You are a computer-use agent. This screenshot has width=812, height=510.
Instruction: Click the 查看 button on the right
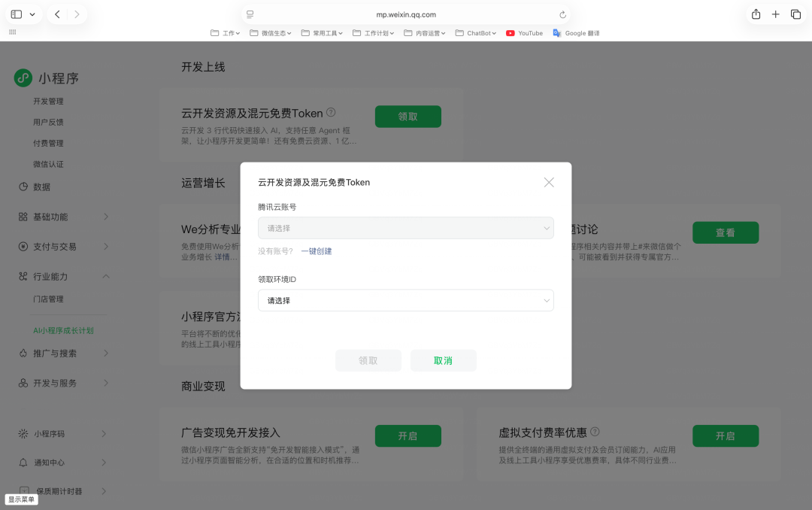(x=726, y=232)
